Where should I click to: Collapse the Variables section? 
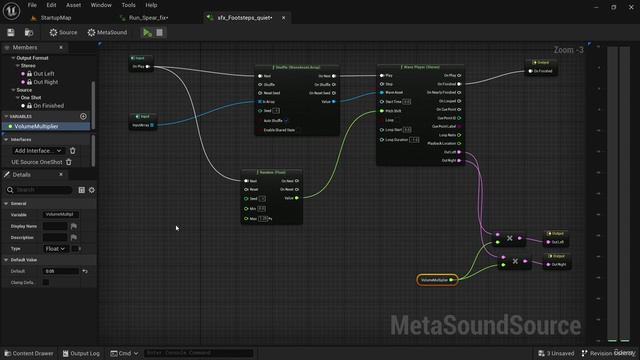coord(6,116)
